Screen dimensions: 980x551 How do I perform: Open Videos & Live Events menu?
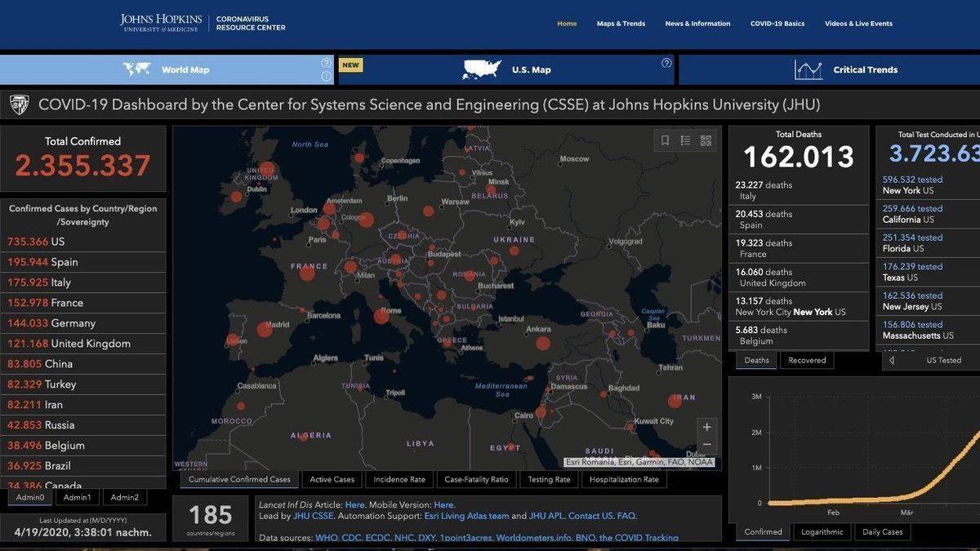(858, 24)
